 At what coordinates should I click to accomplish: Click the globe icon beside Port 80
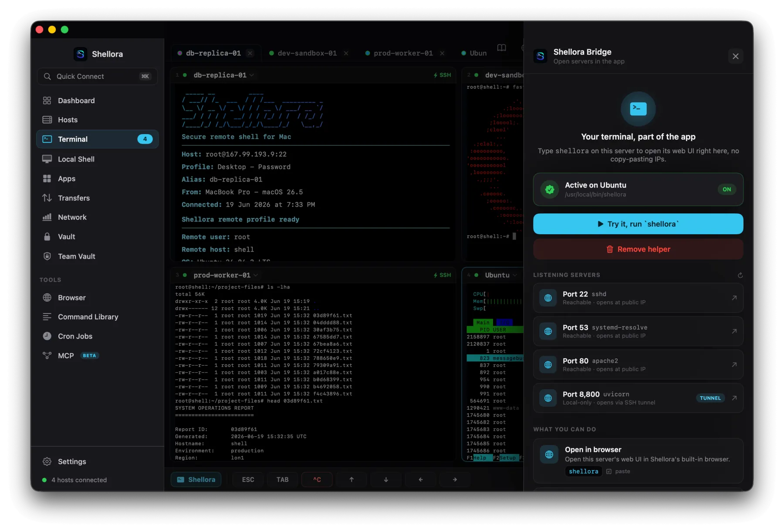[548, 364]
